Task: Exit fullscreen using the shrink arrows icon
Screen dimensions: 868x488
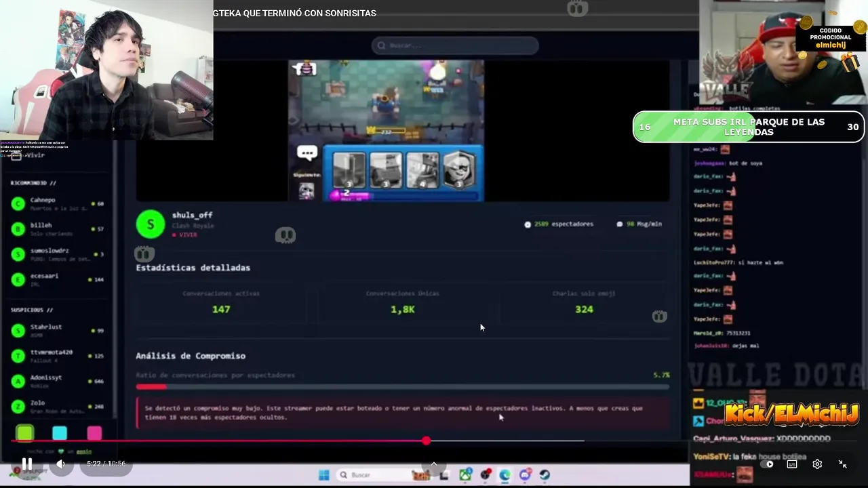Action: point(842,464)
